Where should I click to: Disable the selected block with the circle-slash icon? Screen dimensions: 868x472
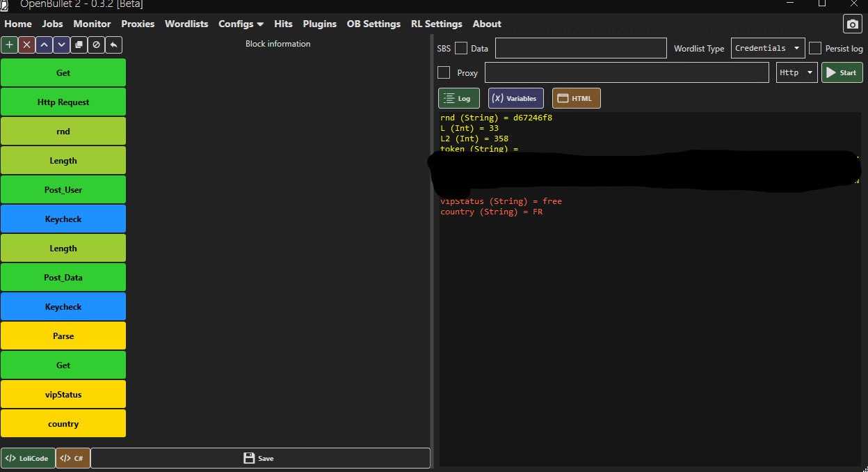click(96, 45)
